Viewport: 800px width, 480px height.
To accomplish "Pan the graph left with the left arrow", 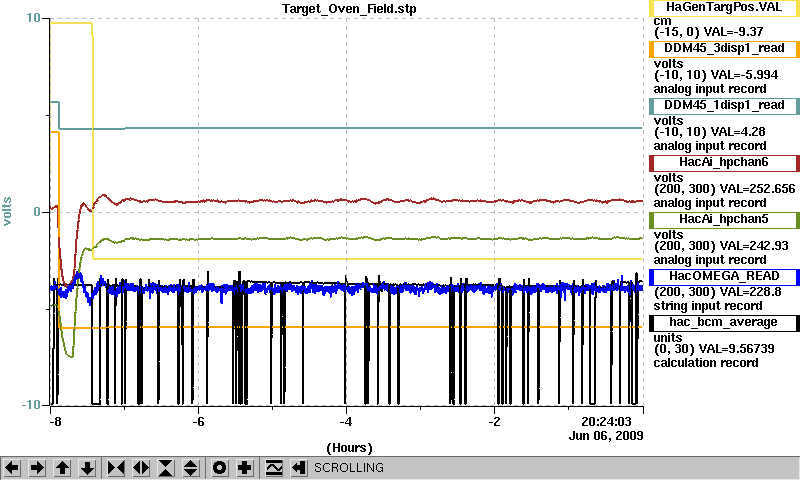I will click(12, 468).
